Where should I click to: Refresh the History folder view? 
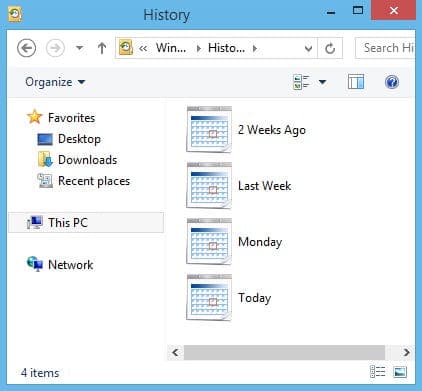pyautogui.click(x=330, y=48)
